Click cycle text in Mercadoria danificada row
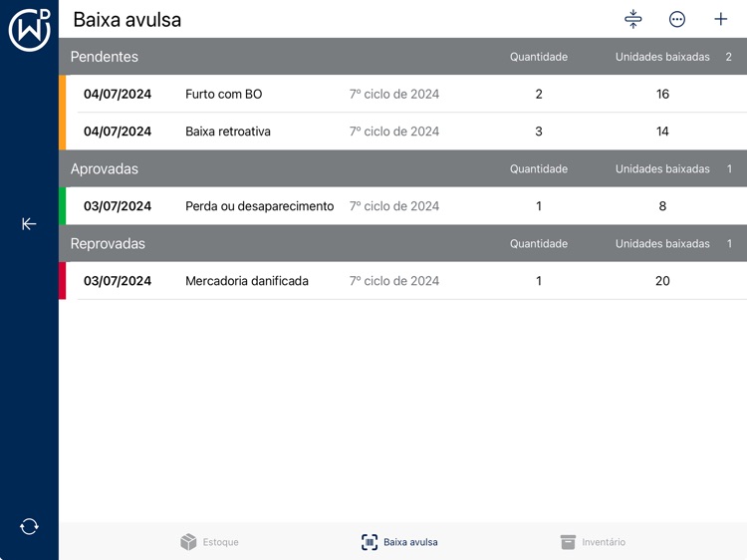Image resolution: width=747 pixels, height=560 pixels. click(394, 281)
